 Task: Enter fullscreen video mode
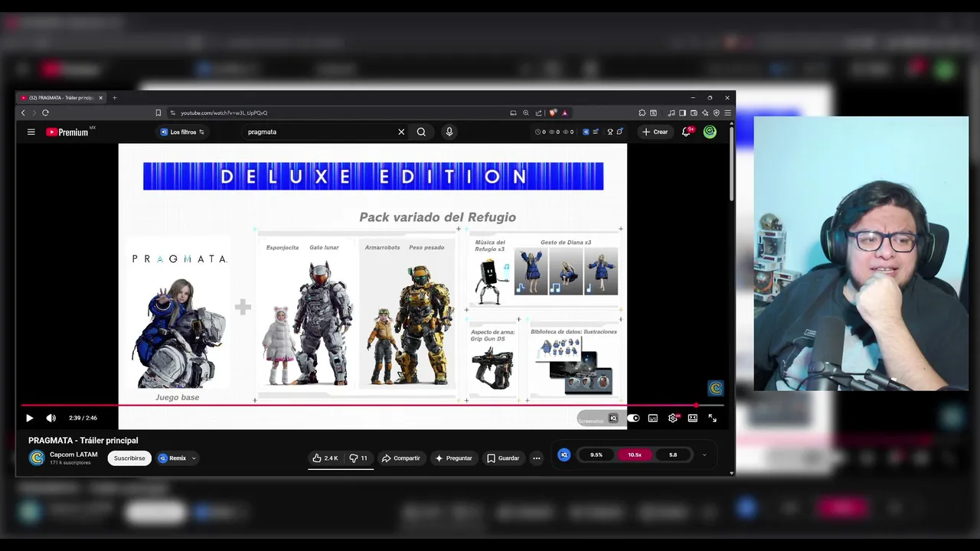tap(713, 418)
